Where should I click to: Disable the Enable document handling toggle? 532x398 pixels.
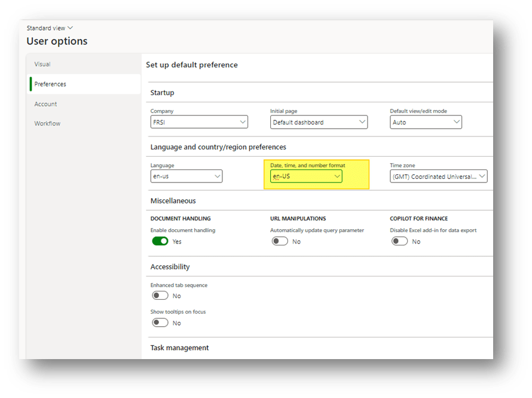(x=160, y=241)
